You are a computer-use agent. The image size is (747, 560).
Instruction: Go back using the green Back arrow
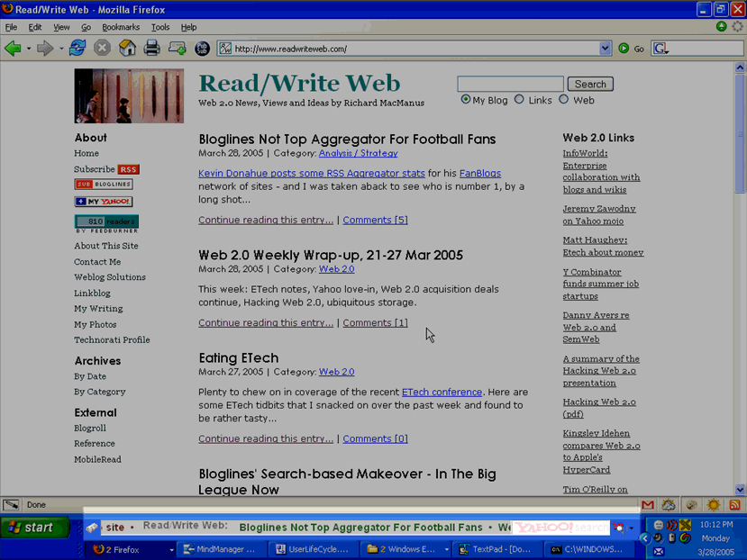pyautogui.click(x=13, y=48)
